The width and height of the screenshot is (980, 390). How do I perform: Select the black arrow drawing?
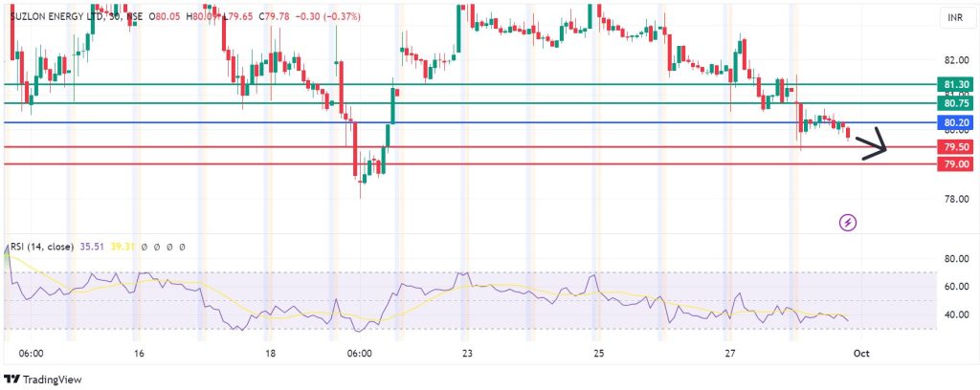[x=872, y=145]
